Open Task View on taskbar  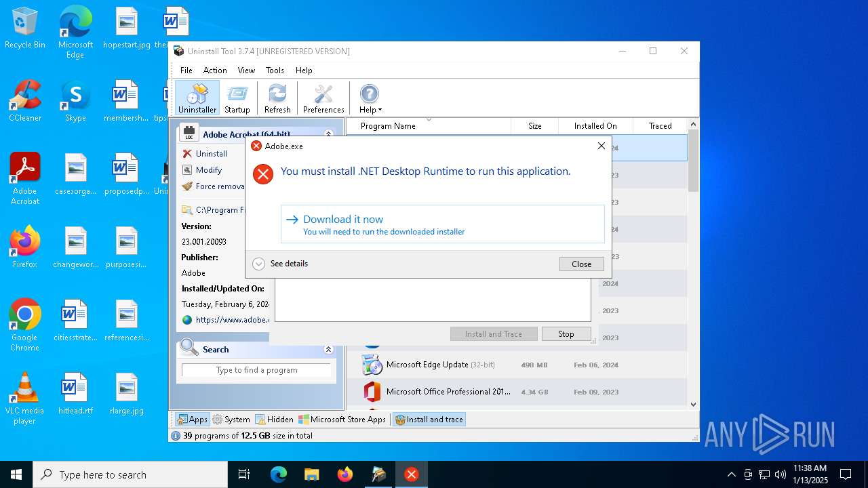pyautogui.click(x=244, y=474)
